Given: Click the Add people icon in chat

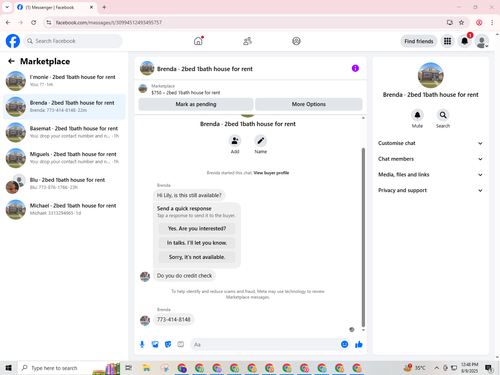Looking at the screenshot, I should pyautogui.click(x=235, y=141).
